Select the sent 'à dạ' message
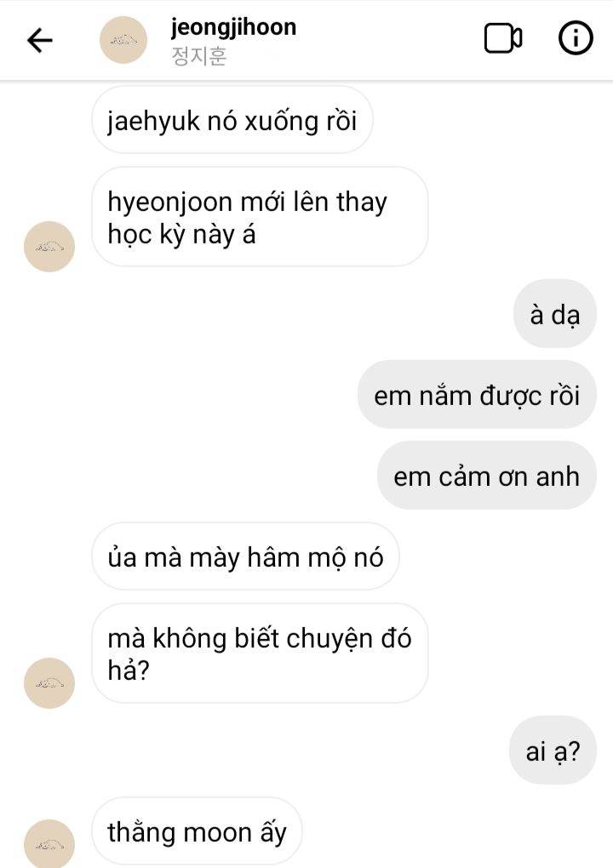 coord(554,314)
